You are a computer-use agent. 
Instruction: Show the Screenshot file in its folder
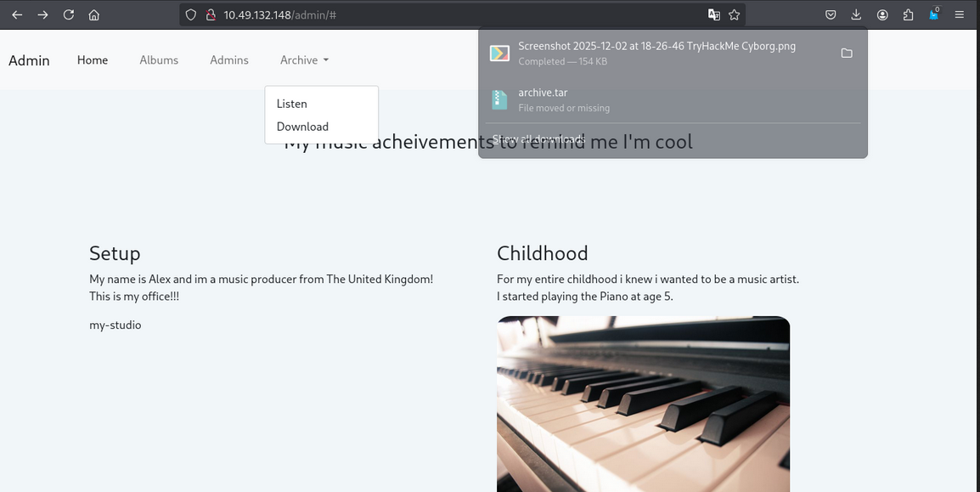tap(847, 53)
